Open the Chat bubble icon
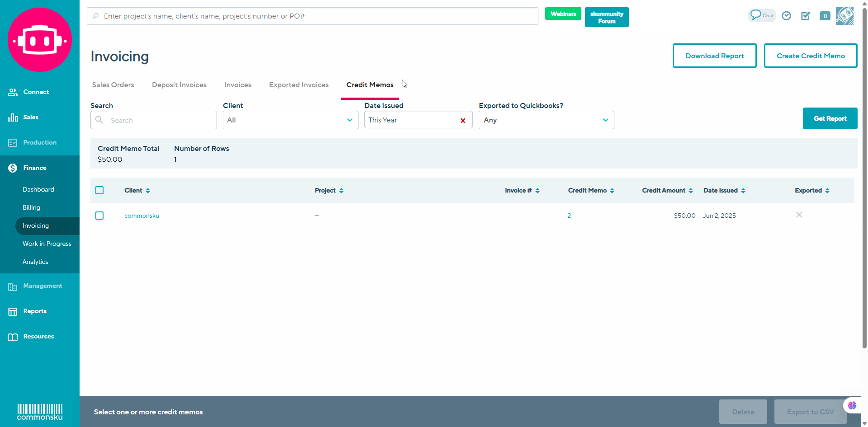 761,15
